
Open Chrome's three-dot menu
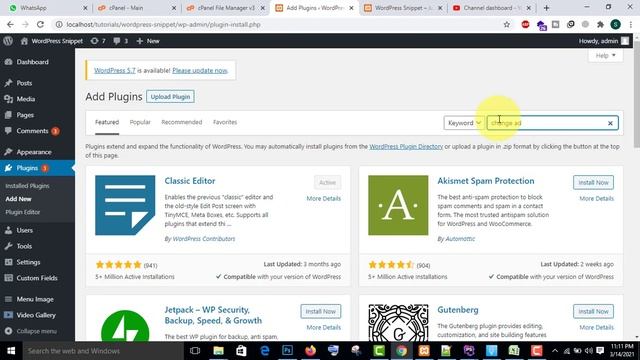tap(631, 24)
